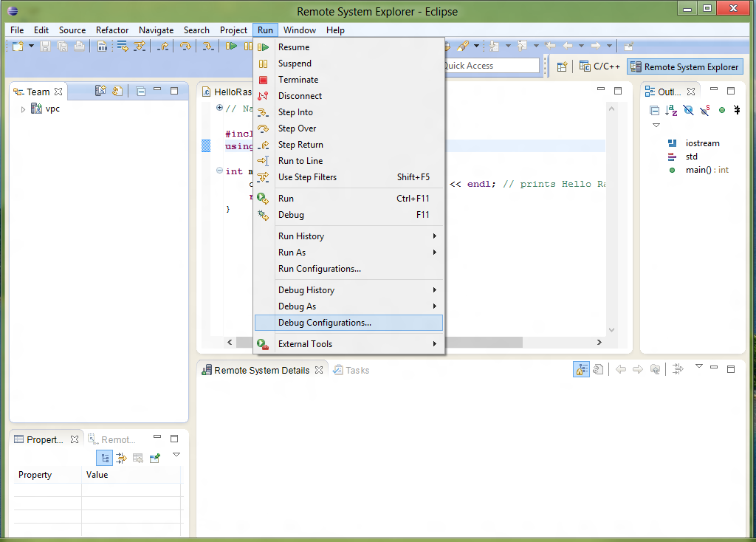Open the New wizard dropdown arrow
The width and height of the screenshot is (756, 542).
[31, 47]
